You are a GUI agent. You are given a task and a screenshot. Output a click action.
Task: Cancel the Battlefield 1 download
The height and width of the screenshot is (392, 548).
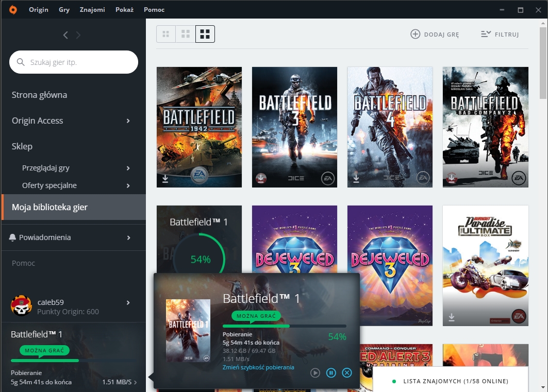(x=347, y=373)
